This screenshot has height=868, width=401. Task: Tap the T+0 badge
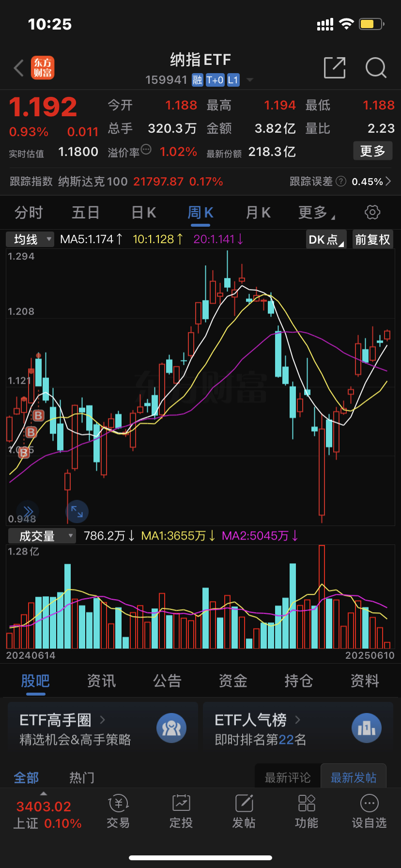coord(215,80)
